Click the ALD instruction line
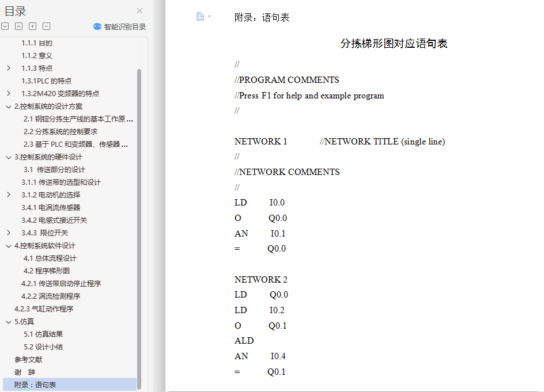Image resolution: width=544 pixels, height=392 pixels. click(x=244, y=341)
